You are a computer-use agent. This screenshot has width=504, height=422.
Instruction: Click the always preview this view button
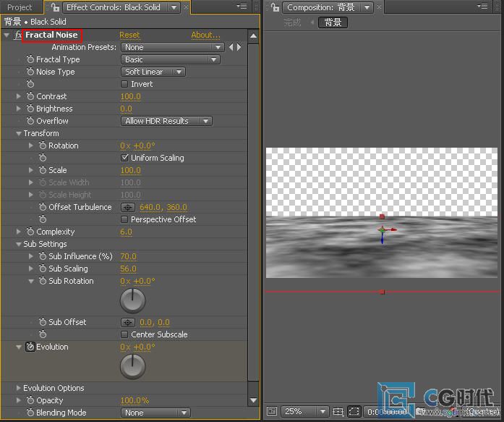(272, 411)
